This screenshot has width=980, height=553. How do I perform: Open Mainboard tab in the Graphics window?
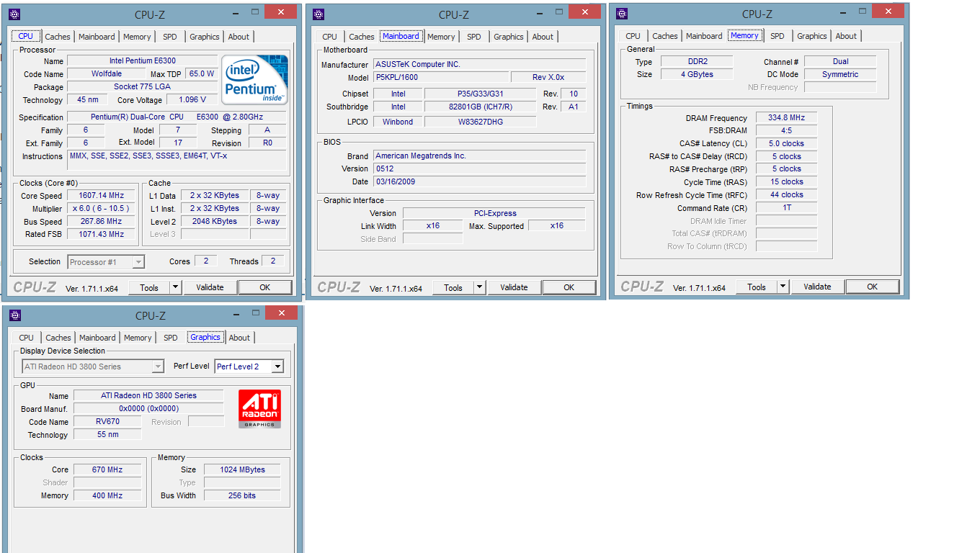pyautogui.click(x=97, y=338)
